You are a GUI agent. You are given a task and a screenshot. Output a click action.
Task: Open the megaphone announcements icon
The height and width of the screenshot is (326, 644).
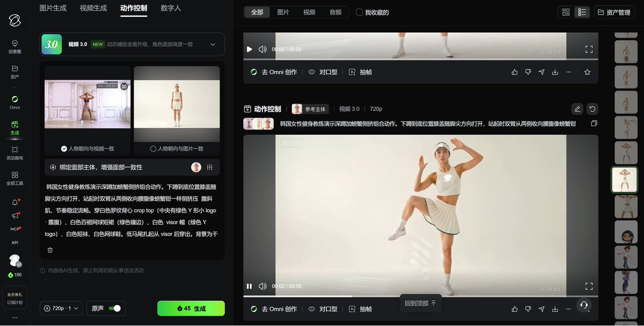14,216
